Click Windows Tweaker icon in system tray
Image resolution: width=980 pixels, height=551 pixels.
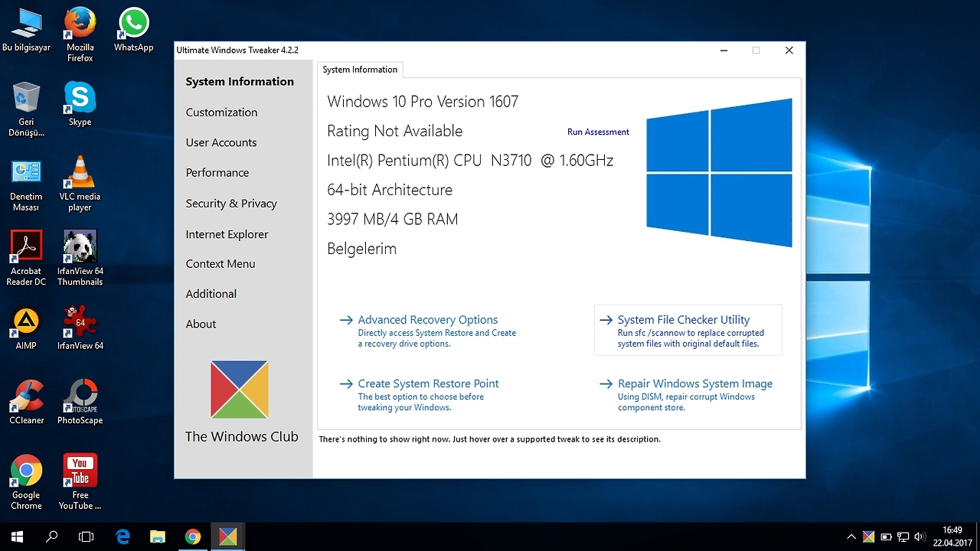[x=869, y=537]
